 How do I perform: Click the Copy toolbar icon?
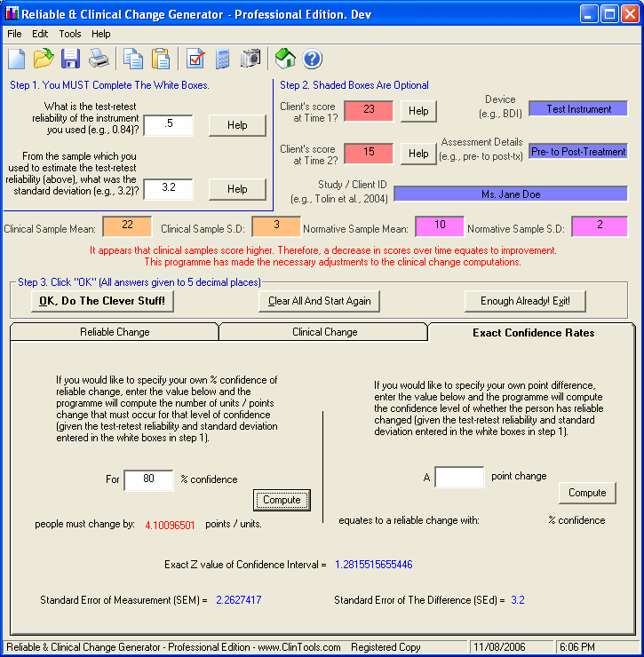click(x=133, y=59)
